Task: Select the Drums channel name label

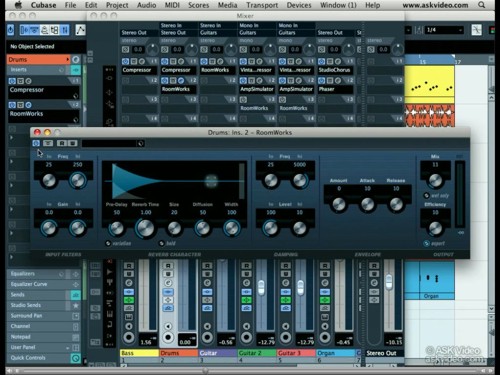Action: click(x=178, y=353)
